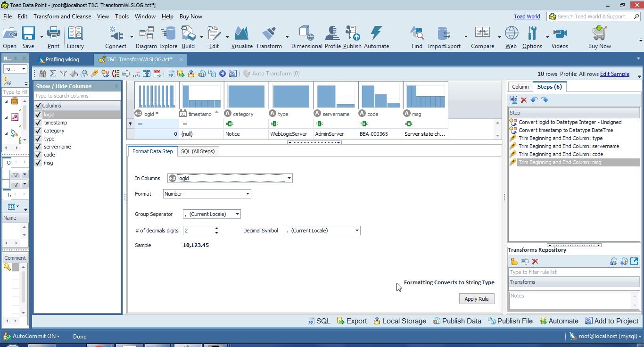644x347 pixels.
Task: Delete rule using red X in Transforms Repository
Action: coord(535,261)
